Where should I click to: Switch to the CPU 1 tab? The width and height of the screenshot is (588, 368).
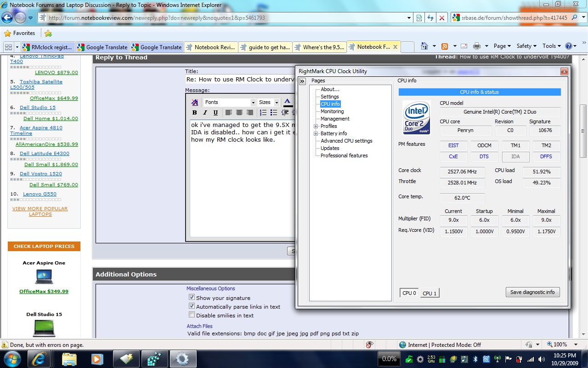430,293
